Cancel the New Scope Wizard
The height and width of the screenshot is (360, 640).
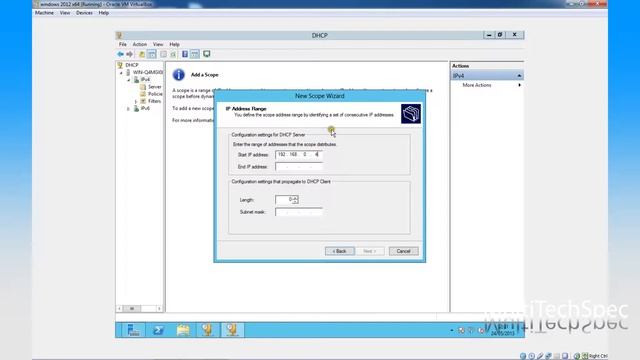[403, 251]
